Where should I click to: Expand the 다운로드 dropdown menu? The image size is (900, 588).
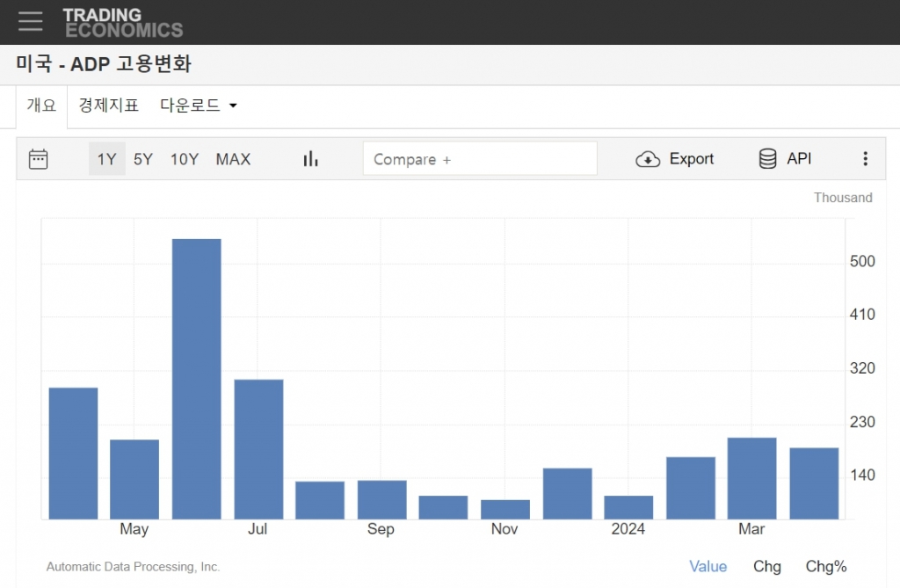click(199, 105)
